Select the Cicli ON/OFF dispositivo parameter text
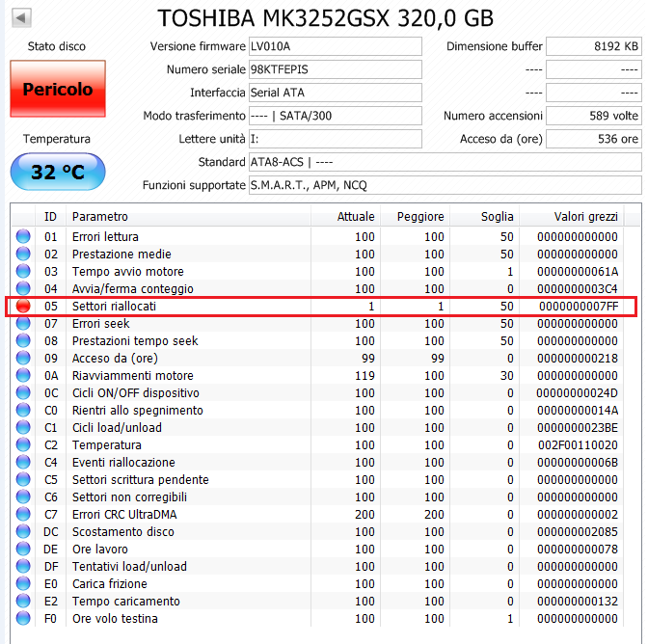The image size is (648, 644). [136, 392]
